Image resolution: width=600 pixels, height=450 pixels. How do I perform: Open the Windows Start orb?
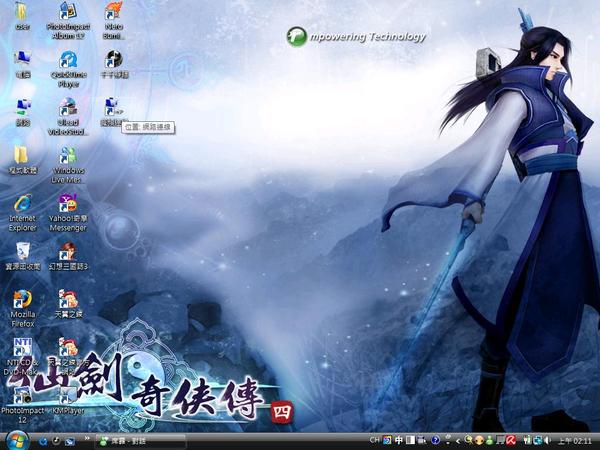[x=17, y=441]
